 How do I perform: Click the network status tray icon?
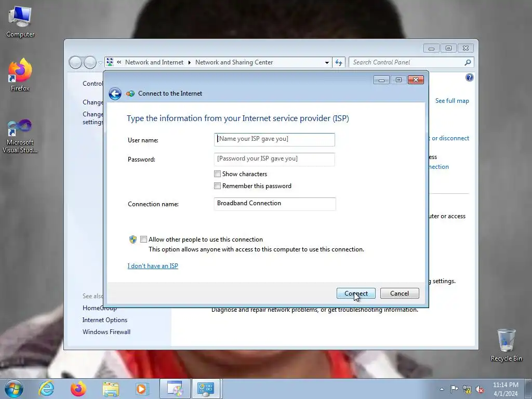[x=467, y=389]
